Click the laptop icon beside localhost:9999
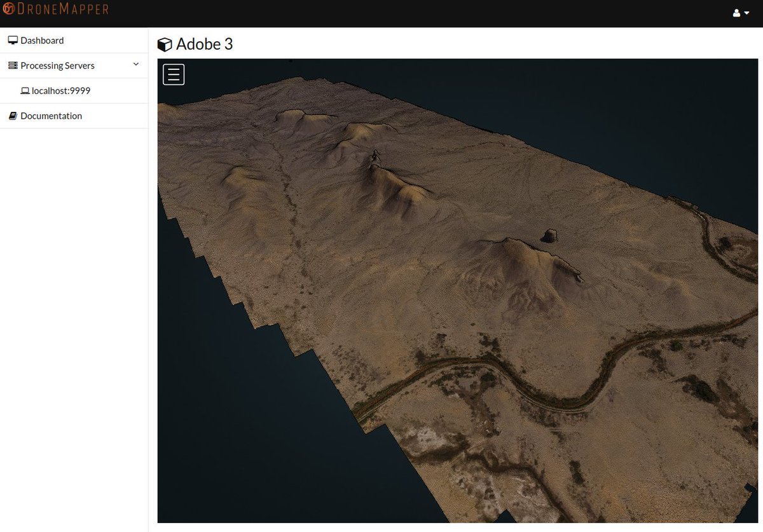 (25, 90)
